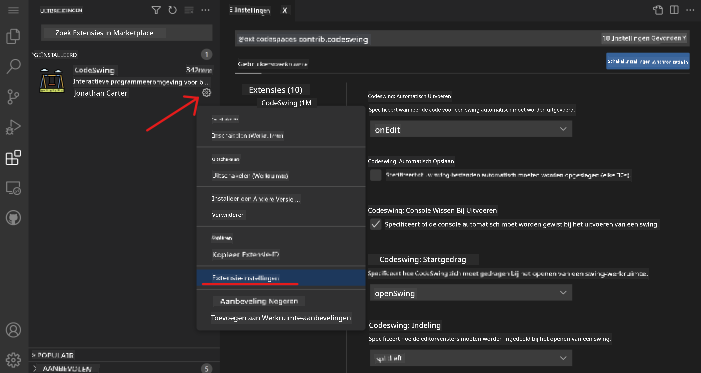Open the Search view in activity bar
This screenshot has height=373, width=701.
[x=13, y=67]
